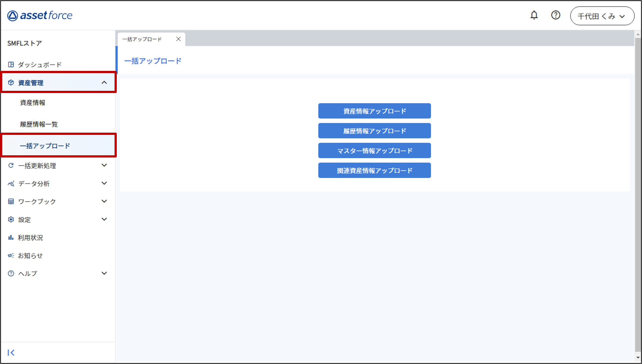
Task: Expand the ヘルプ menu chevron
Action: 104,273
